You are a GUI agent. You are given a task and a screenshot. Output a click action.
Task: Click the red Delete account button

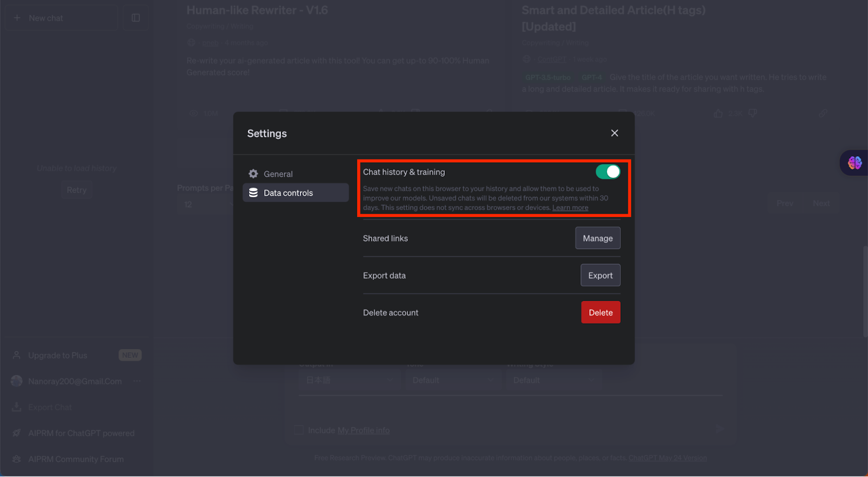click(601, 312)
